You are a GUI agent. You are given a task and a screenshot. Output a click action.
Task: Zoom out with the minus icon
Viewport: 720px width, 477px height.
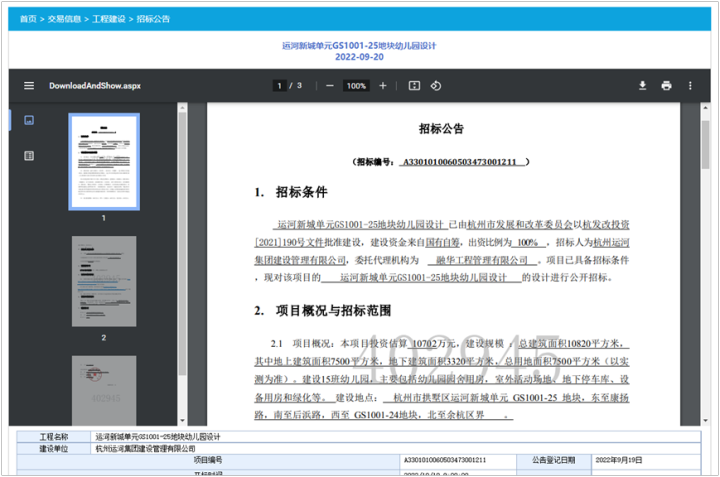pyautogui.click(x=330, y=86)
